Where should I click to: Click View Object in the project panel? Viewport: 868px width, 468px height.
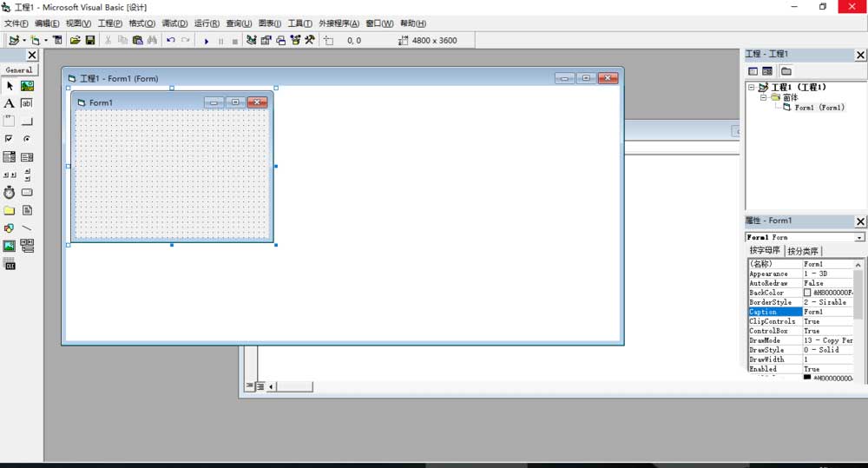767,71
